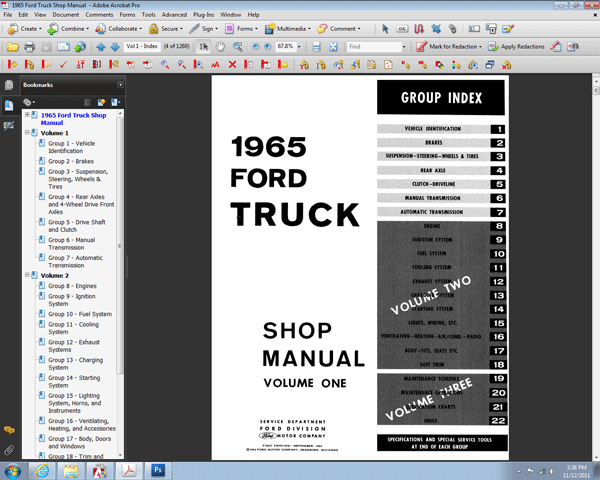This screenshot has height=480, width=600.
Task: Open the Secure dropdown
Action: tap(165, 29)
